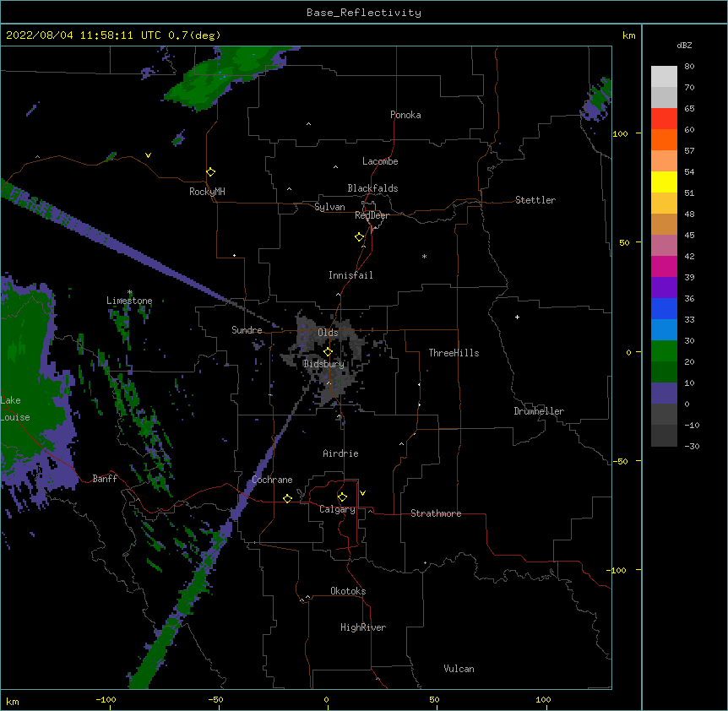Image resolution: width=728 pixels, height=711 pixels.
Task: Click yellow station marker near RockyMH
Action: 210,171
